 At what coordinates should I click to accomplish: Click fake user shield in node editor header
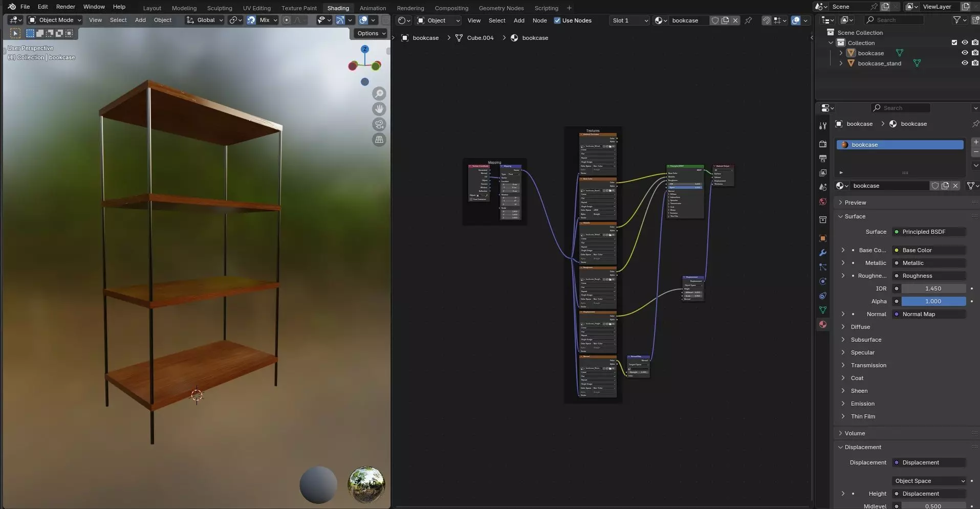click(715, 20)
